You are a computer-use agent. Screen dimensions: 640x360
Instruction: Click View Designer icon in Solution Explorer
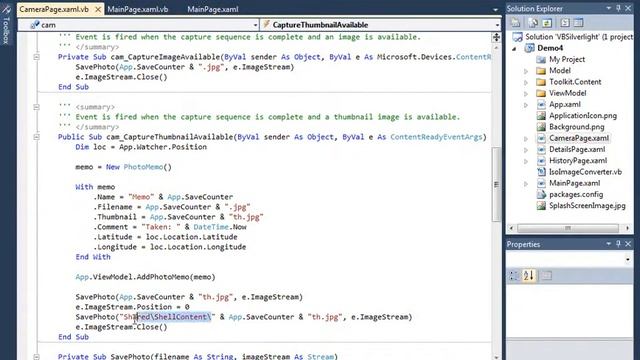pos(578,23)
